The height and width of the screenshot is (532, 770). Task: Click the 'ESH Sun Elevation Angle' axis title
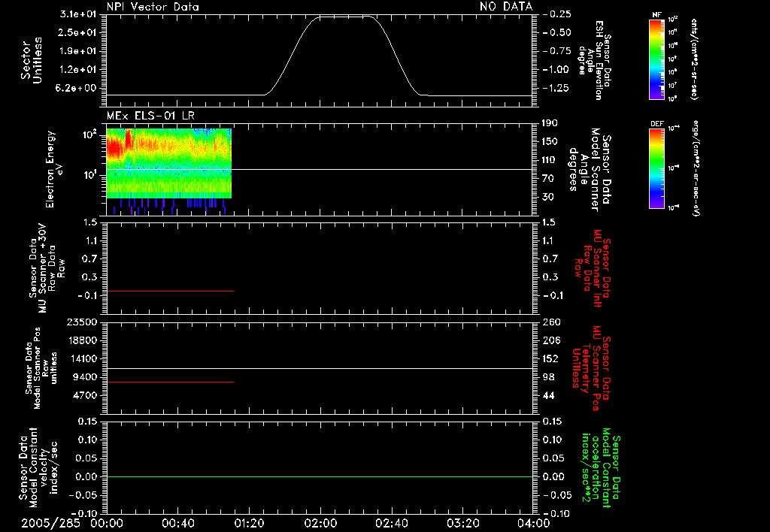(594, 60)
